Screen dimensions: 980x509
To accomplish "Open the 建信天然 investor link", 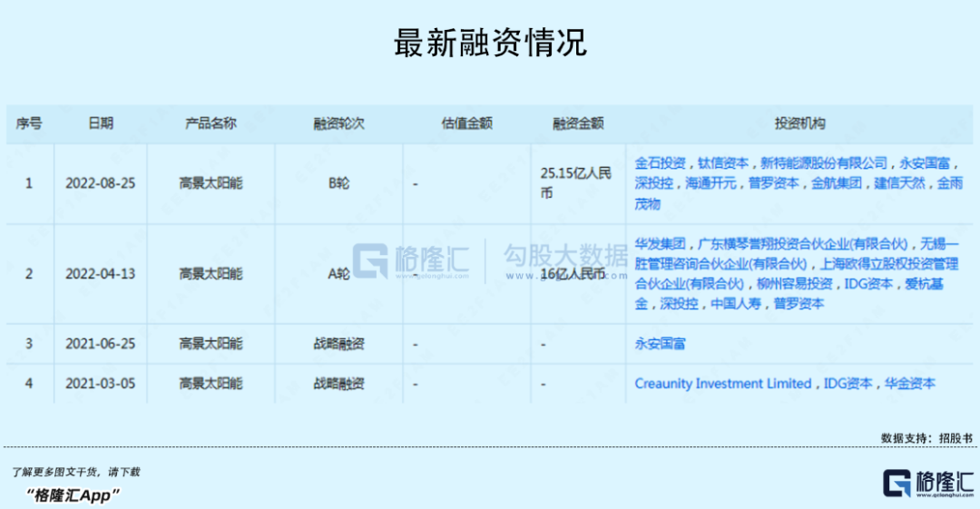I will [x=899, y=183].
